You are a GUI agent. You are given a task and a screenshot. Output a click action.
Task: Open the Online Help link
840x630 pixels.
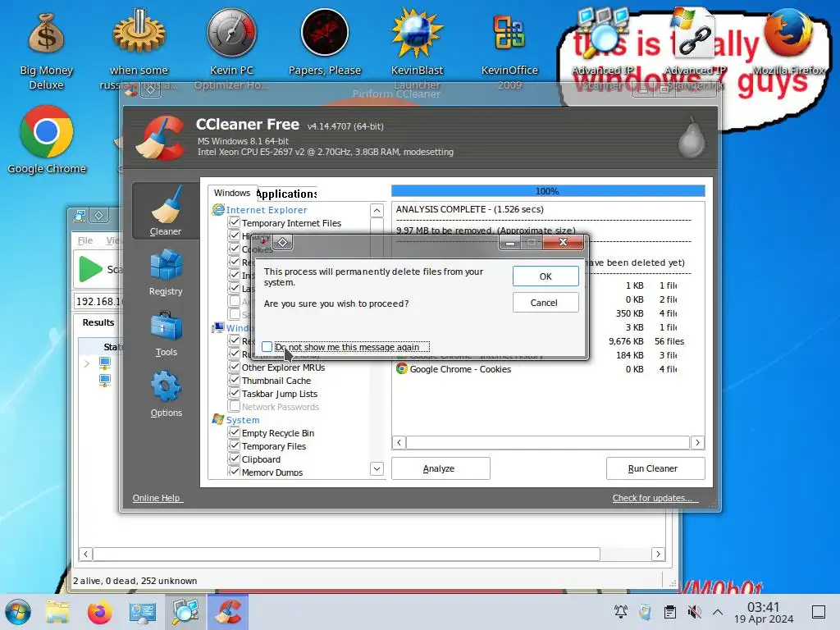tap(157, 498)
